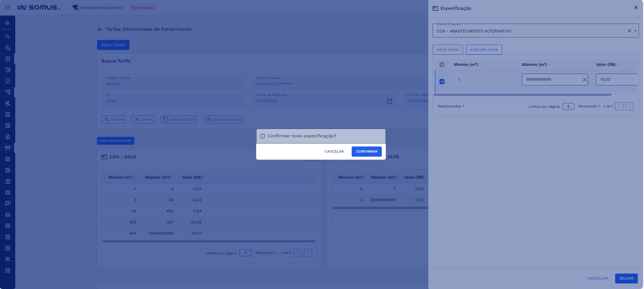This screenshot has width=644, height=289.
Task: Clear the Máximo field with X icon
Action: point(584,80)
